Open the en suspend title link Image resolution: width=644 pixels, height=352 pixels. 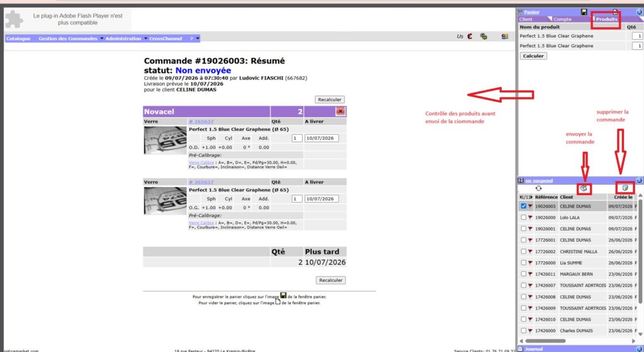(539, 181)
